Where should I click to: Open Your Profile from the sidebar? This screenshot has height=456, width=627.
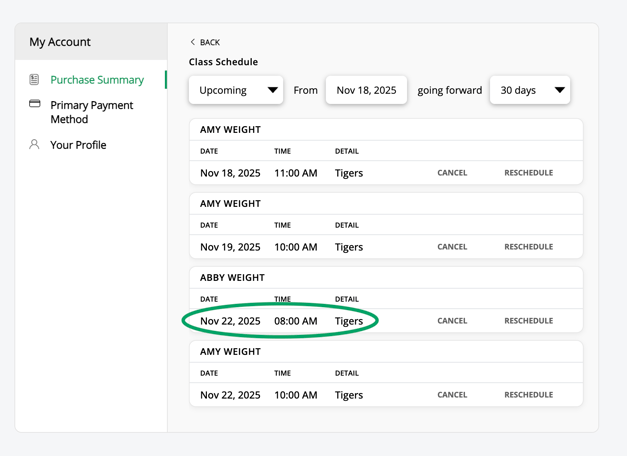pyautogui.click(x=78, y=145)
